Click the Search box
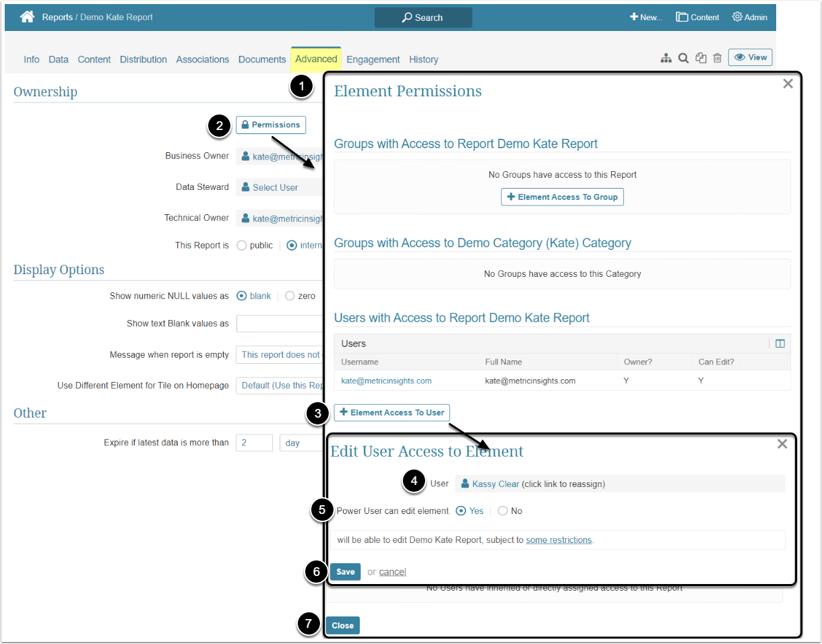Image resolution: width=822 pixels, height=644 pixels. [423, 18]
